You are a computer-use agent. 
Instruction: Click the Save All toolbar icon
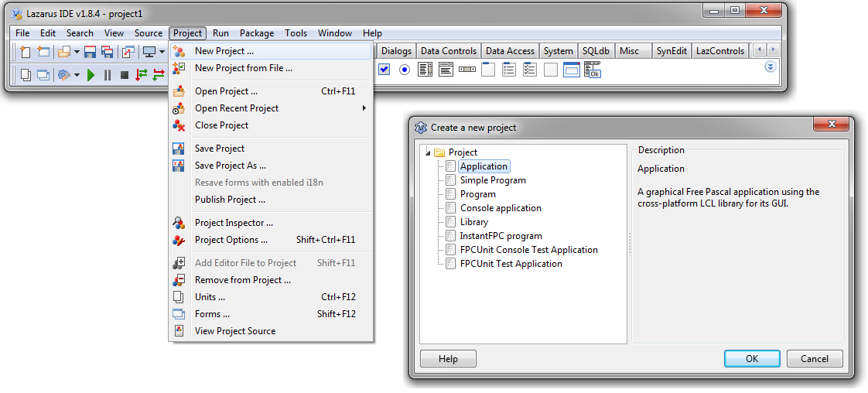pos(108,52)
